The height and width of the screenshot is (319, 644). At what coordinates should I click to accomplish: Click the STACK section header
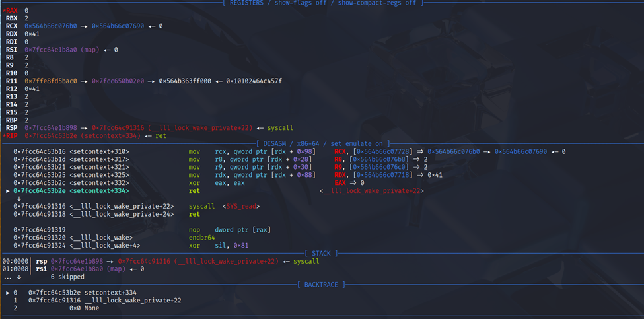(322, 253)
